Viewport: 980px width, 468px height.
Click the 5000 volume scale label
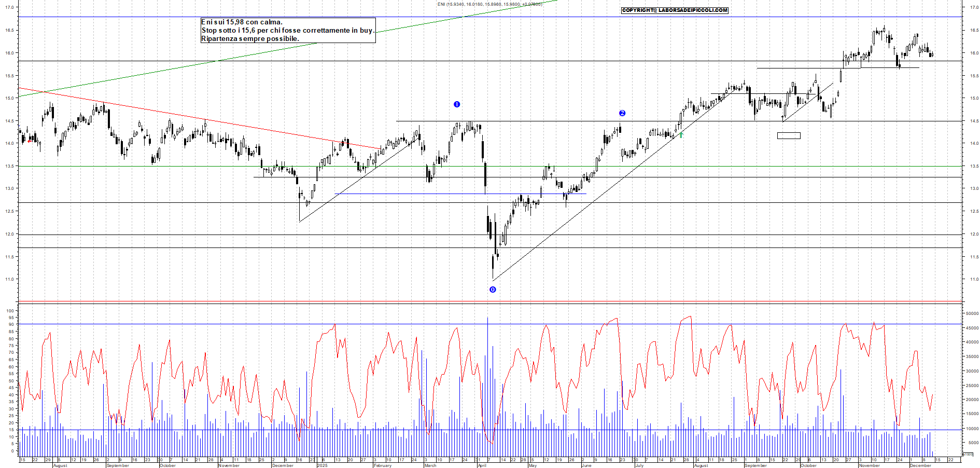[x=971, y=443]
